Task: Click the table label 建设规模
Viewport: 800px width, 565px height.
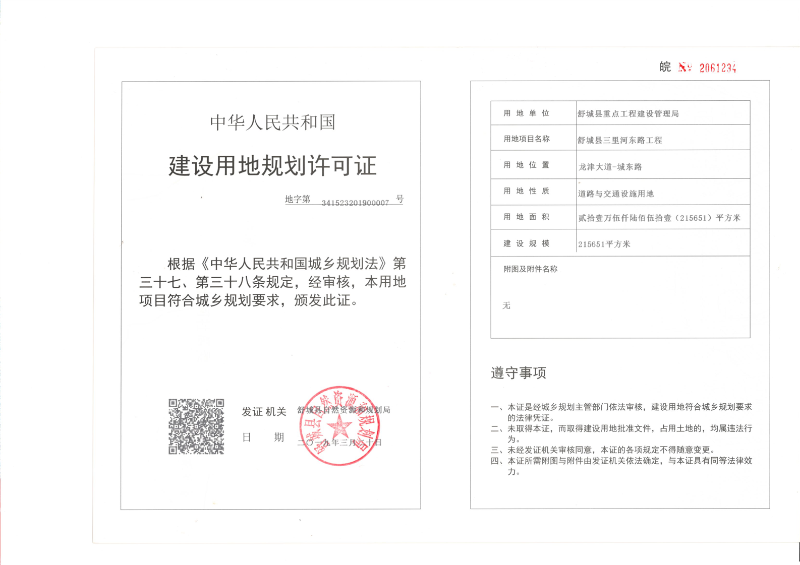Action: point(527,243)
